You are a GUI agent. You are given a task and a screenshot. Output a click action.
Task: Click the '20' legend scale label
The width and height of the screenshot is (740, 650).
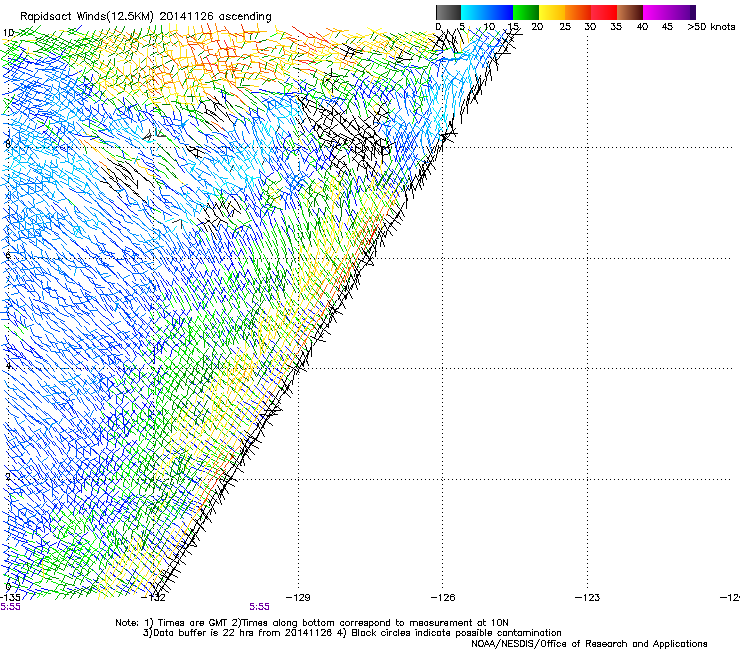coord(537,27)
